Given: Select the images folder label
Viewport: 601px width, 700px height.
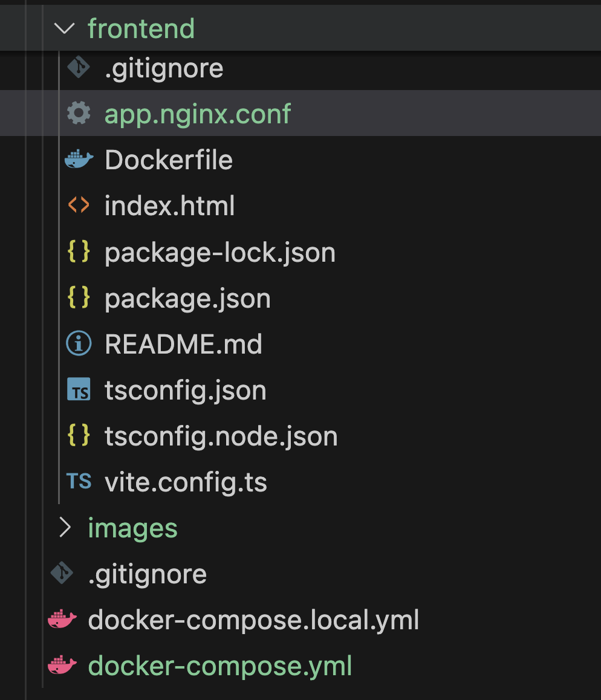Looking at the screenshot, I should pyautogui.click(x=132, y=528).
